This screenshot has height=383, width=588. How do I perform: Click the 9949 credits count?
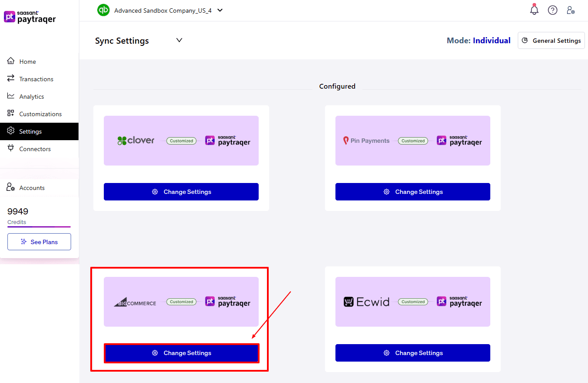18,211
